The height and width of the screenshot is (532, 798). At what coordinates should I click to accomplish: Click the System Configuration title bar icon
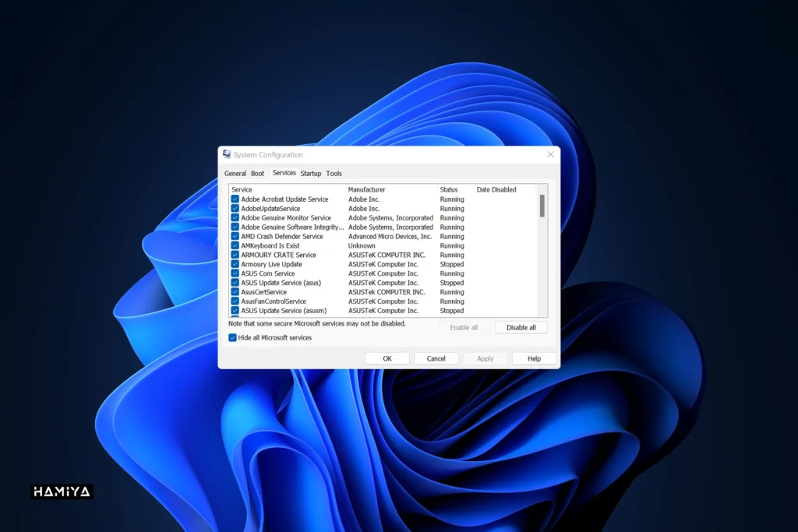(x=227, y=155)
